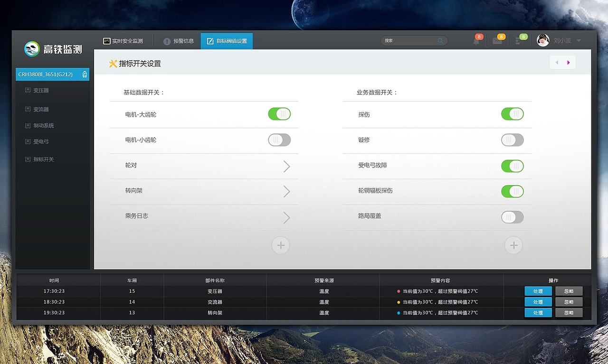Click 忽略 for the 18:30:23 alert
This screenshot has height=364, width=608.
point(569,302)
